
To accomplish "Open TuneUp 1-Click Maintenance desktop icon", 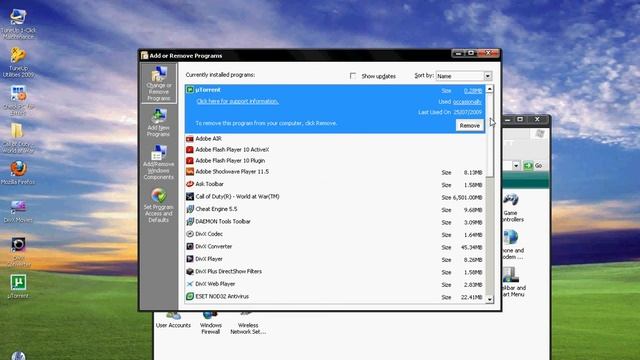I will [x=18, y=23].
